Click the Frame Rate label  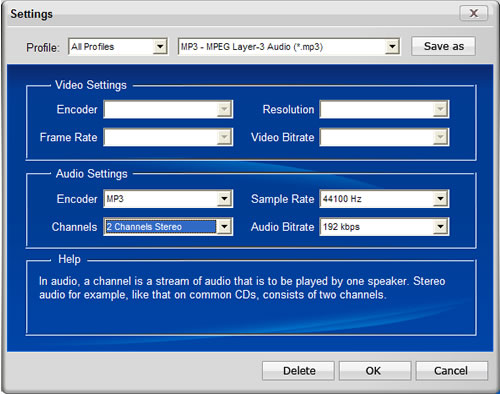pyautogui.click(x=69, y=137)
